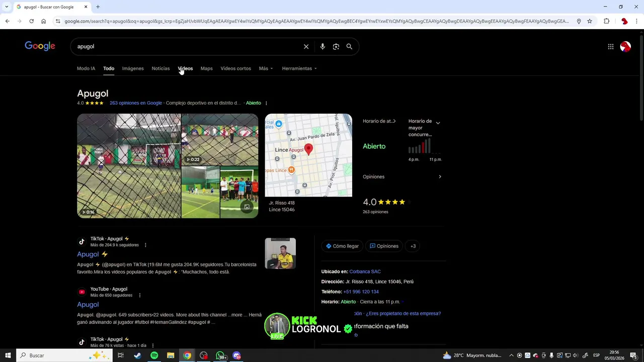Open options for TikTok result from 1 day ago
This screenshot has width=644, height=362.
pyautogui.click(x=152, y=345)
